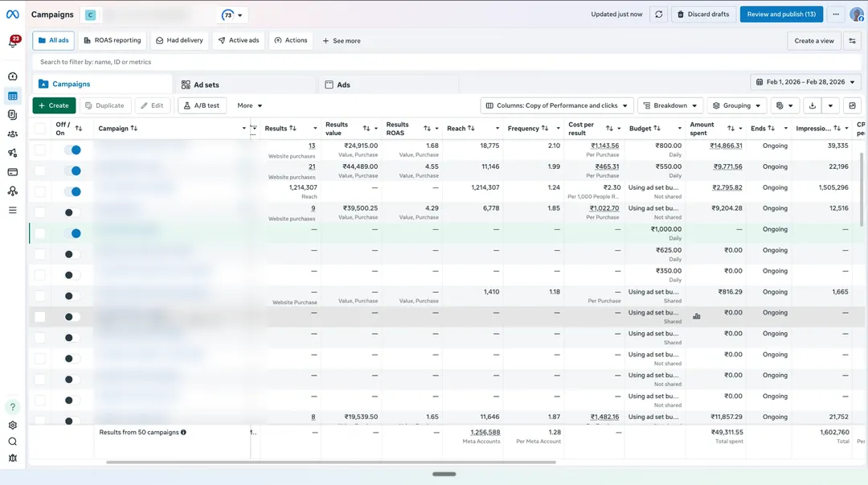This screenshot has height=485, width=868.
Task: Turn off the campaign with ₹800.00 daily budget
Action: coord(72,150)
